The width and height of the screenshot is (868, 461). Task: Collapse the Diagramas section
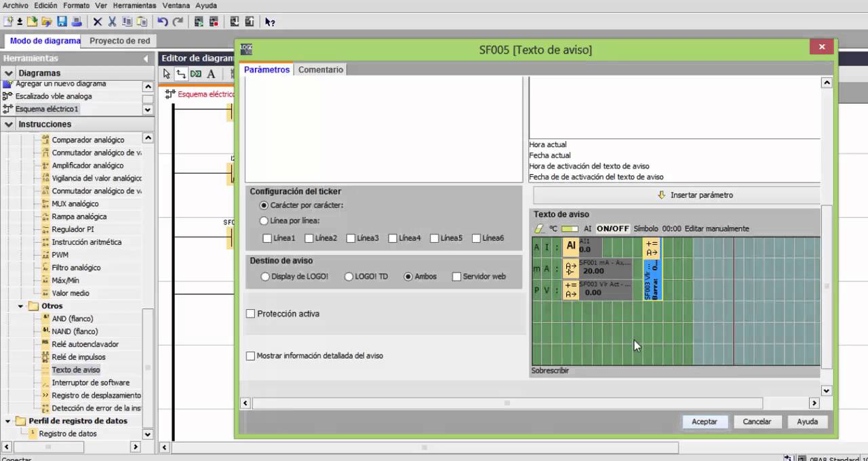[x=9, y=73]
